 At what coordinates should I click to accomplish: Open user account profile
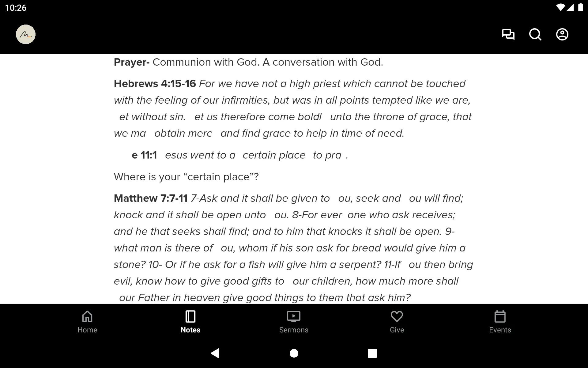(x=562, y=34)
